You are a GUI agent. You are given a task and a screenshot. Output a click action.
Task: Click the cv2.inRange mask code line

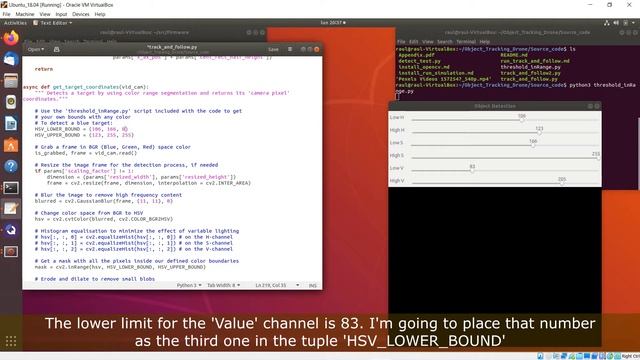point(120,267)
